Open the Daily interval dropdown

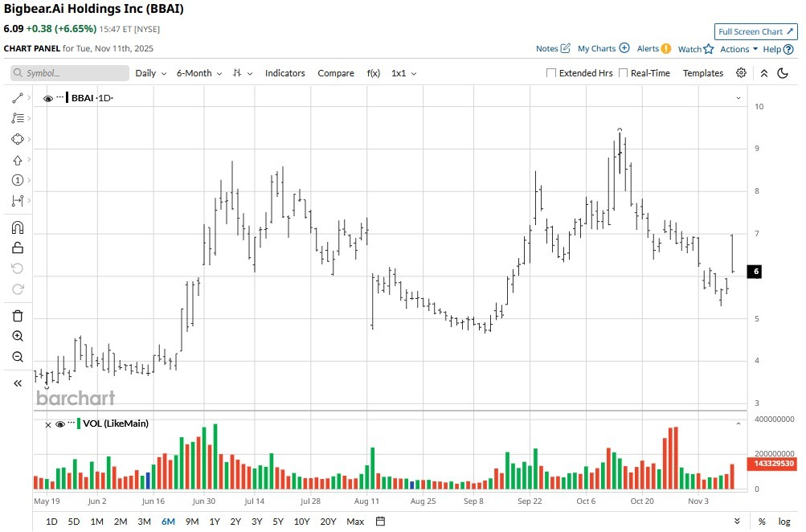(150, 73)
